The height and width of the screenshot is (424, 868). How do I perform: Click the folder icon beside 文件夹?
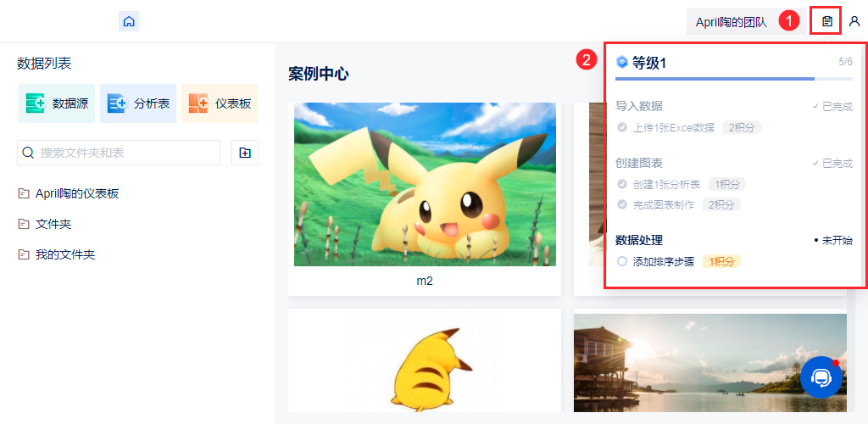pos(23,224)
